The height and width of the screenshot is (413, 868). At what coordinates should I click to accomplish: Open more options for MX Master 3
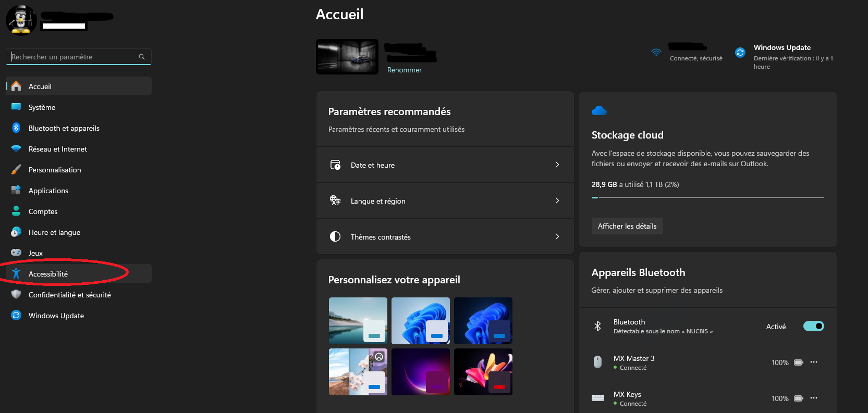tap(814, 362)
